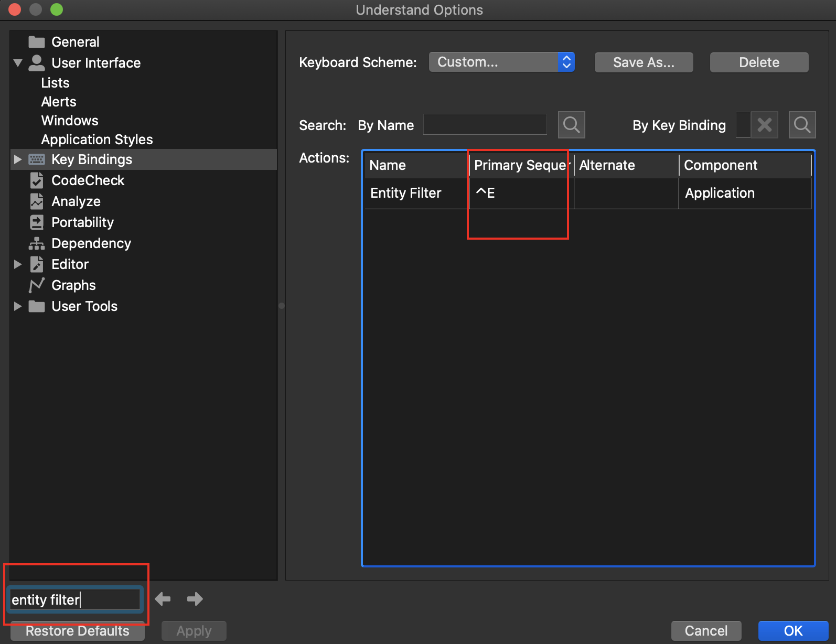Open the Keyboard Scheme dropdown
The height and width of the screenshot is (644, 836).
501,62
